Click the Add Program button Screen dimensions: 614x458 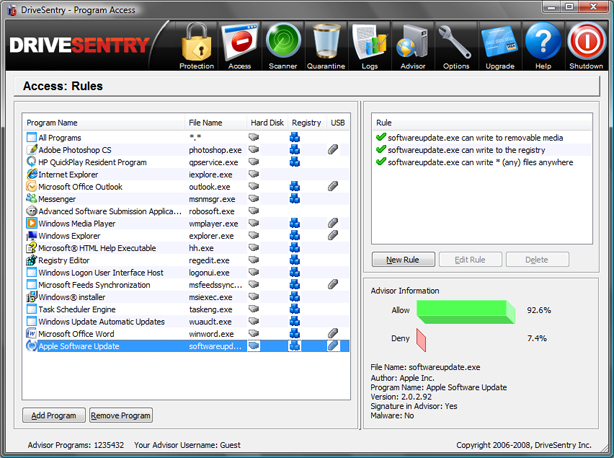[54, 415]
